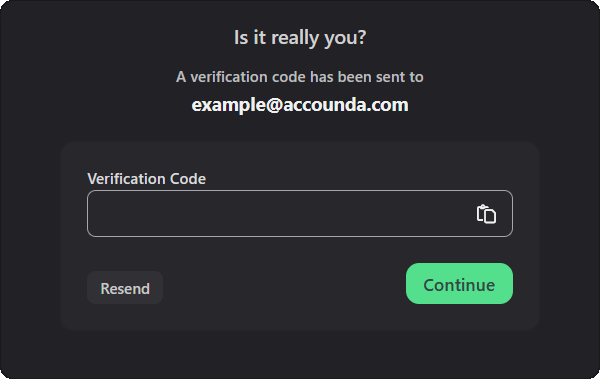Proceed by clicking Continue

tap(459, 284)
